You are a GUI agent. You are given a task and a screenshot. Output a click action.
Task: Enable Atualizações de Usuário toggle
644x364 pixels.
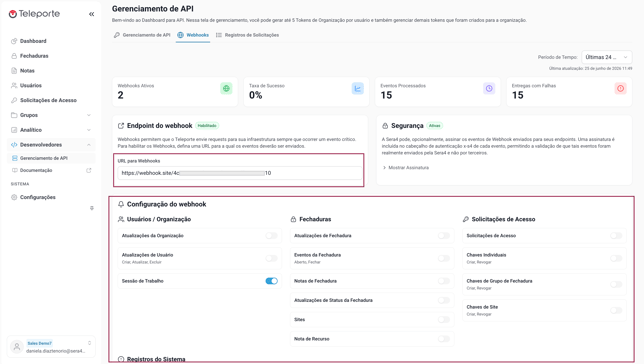click(271, 258)
